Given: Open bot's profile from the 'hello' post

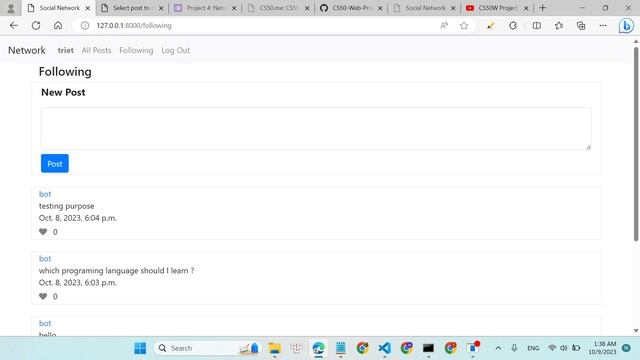Looking at the screenshot, I should (45, 323).
